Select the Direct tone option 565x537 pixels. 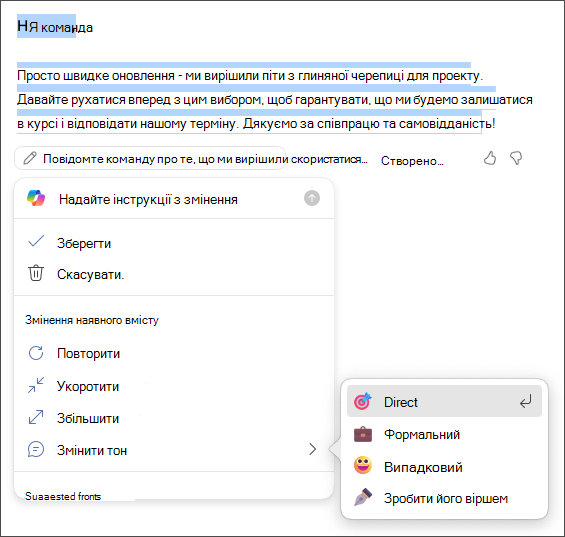[x=444, y=401]
